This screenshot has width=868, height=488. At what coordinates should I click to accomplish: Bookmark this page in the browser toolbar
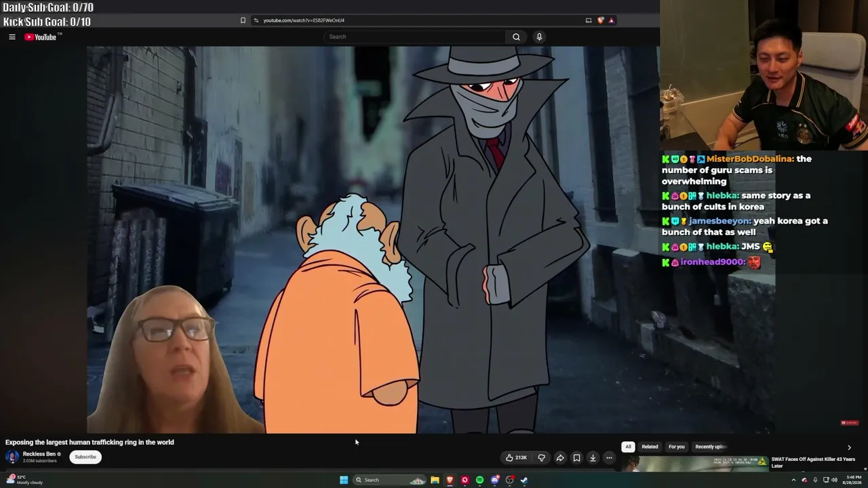click(243, 20)
